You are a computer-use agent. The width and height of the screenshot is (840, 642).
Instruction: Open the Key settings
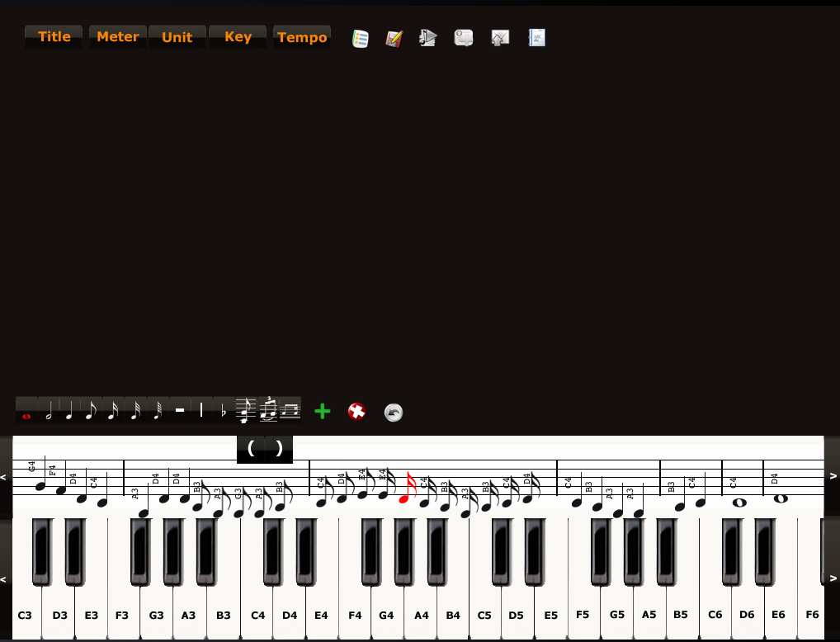238,36
